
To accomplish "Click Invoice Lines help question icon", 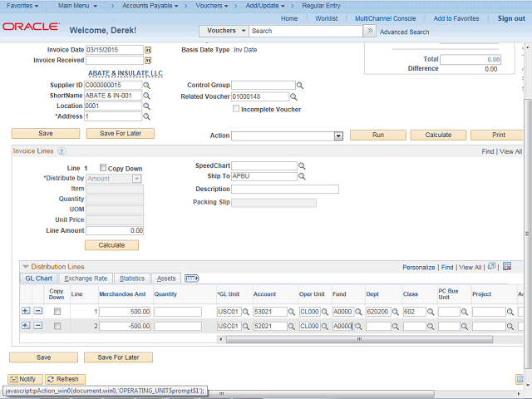I will pos(62,151).
